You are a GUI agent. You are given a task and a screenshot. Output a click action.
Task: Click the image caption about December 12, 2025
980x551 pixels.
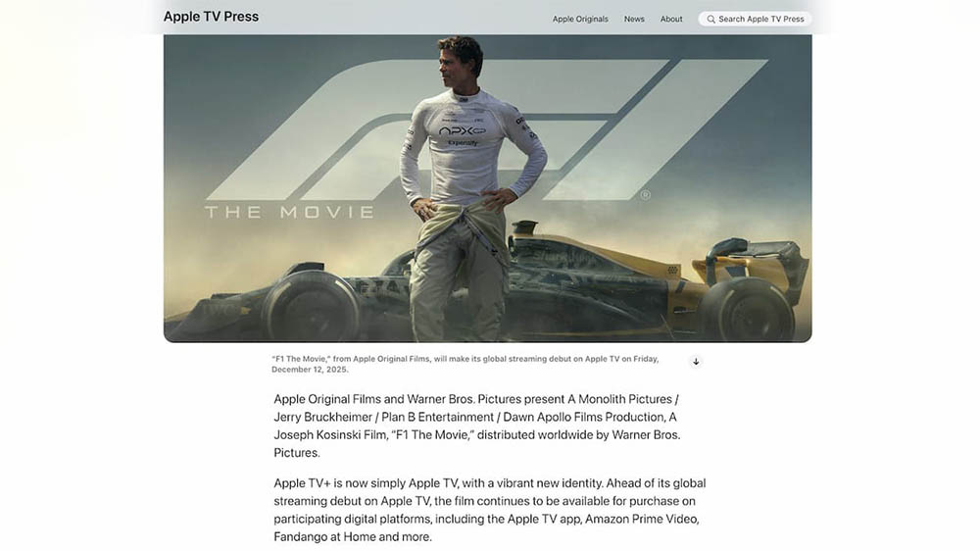coord(465,364)
